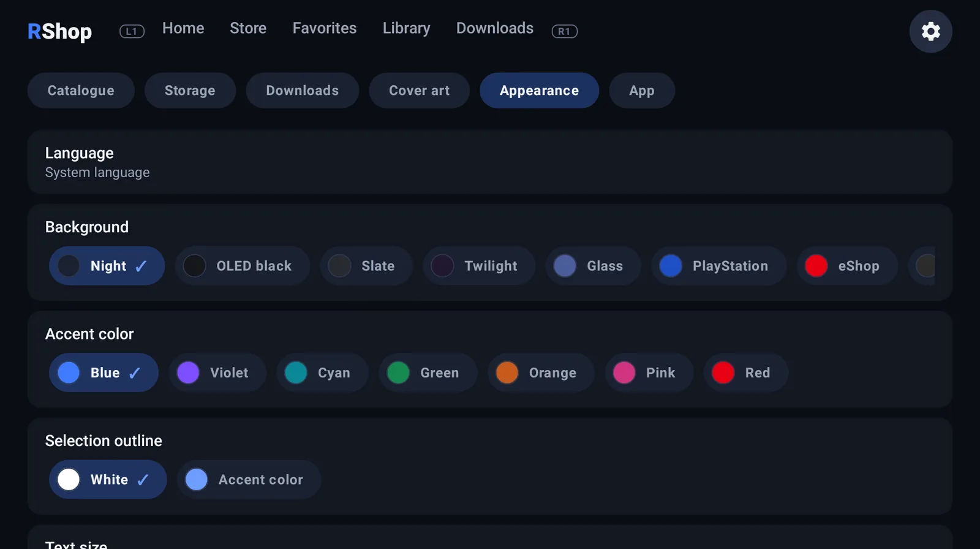Choose the eShop background
The width and height of the screenshot is (980, 549).
tap(847, 266)
